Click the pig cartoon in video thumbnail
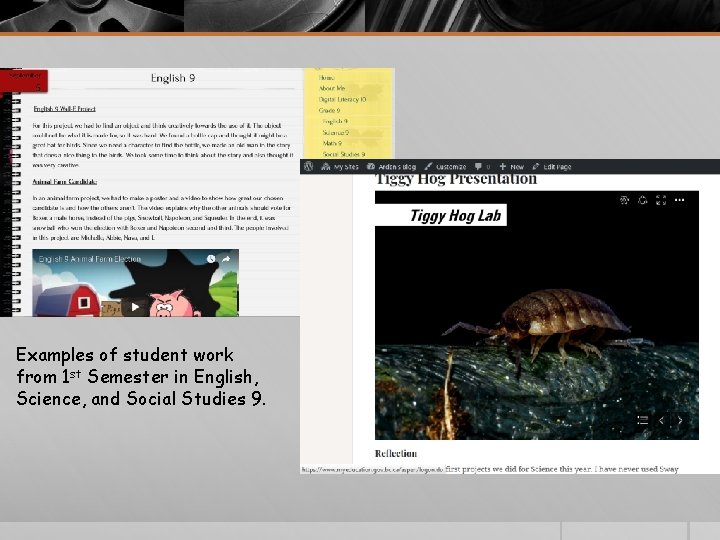 172,303
